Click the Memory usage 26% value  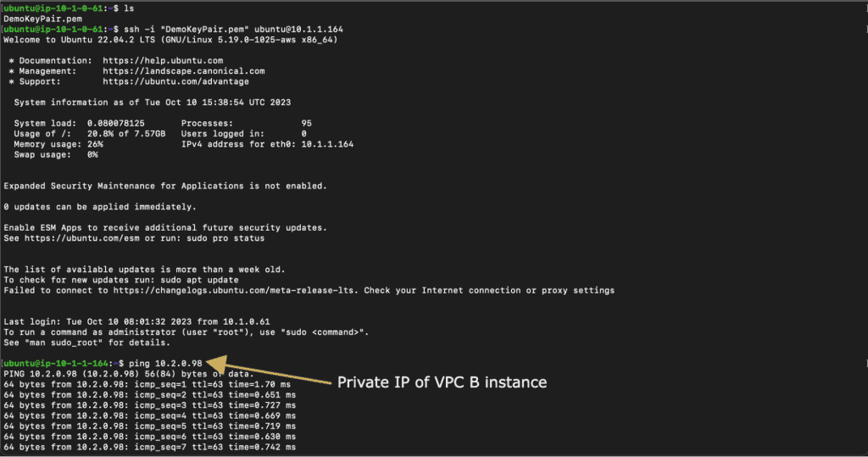(95, 144)
